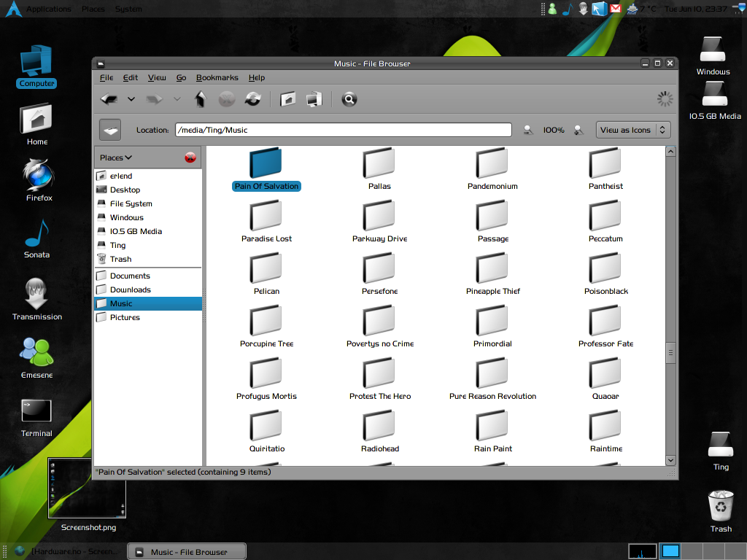Open the Windows drive desktop icon
Screen dimensions: 747x560
click(x=713, y=55)
